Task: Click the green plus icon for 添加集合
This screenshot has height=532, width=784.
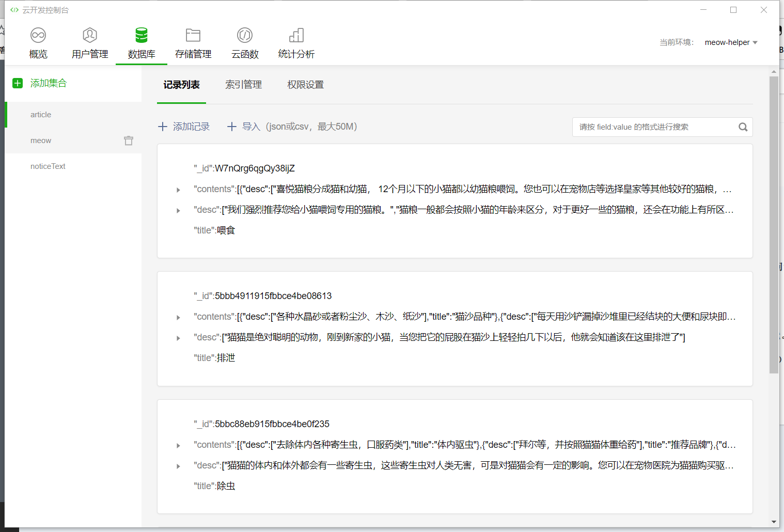Action: click(x=18, y=83)
